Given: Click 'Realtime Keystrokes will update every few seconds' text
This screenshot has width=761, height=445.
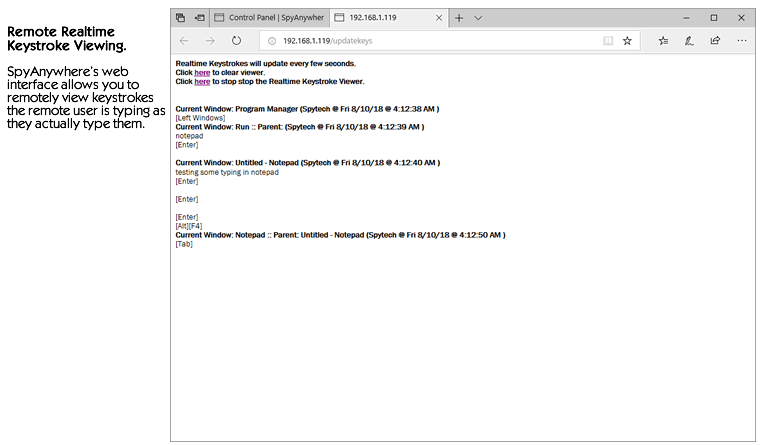Looking at the screenshot, I should tap(265, 64).
